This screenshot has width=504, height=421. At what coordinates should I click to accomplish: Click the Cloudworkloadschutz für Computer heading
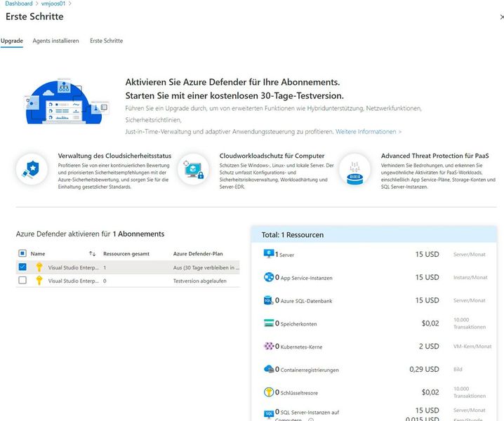[x=272, y=156]
